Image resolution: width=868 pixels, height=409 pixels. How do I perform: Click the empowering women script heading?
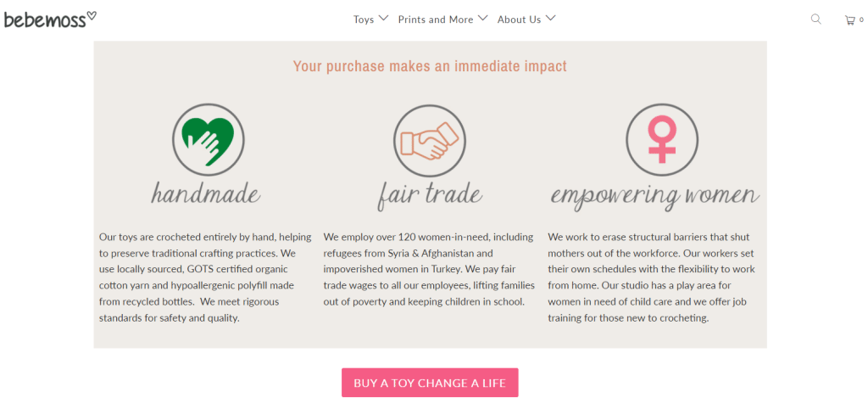pos(654,195)
